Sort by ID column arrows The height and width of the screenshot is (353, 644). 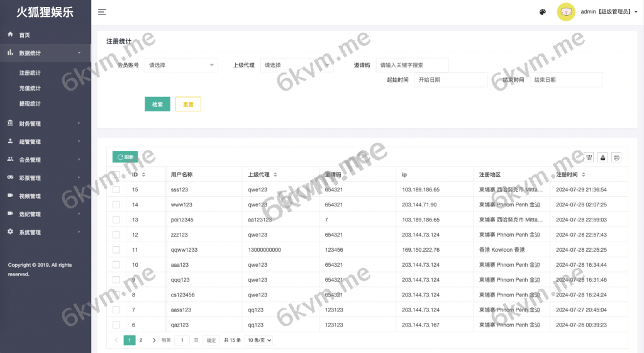coord(144,175)
